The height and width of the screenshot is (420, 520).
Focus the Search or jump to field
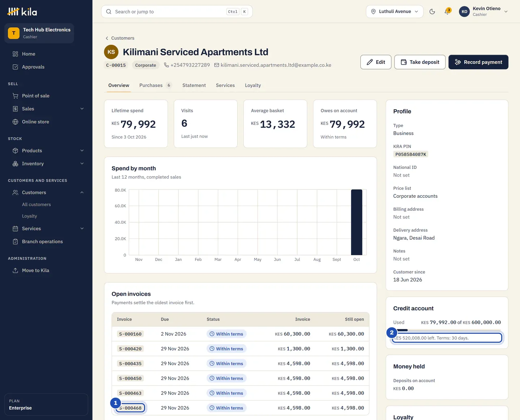[x=177, y=12]
